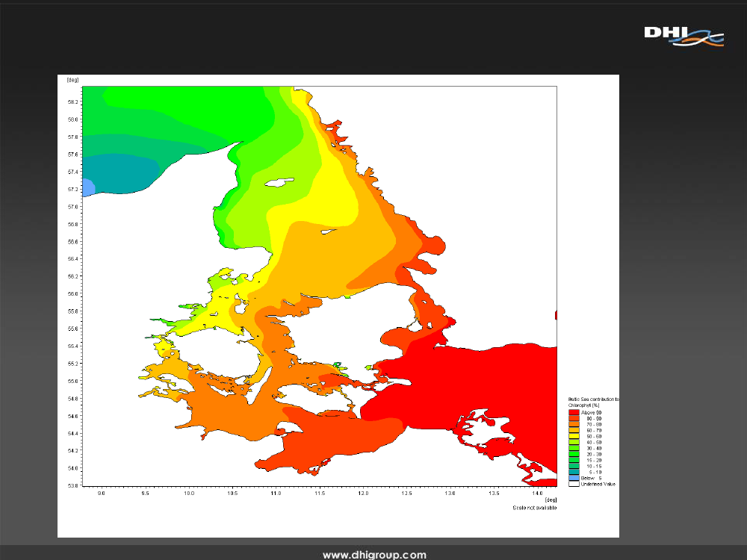The height and width of the screenshot is (560, 747).
Task: Click the [deg] label above latitude axis
Action: 73,80
